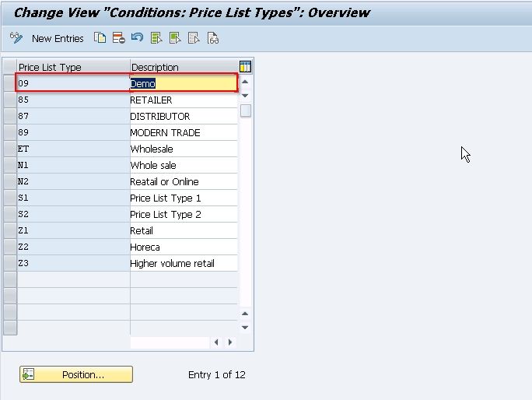Click the Entry 1 of 12 text

216,374
